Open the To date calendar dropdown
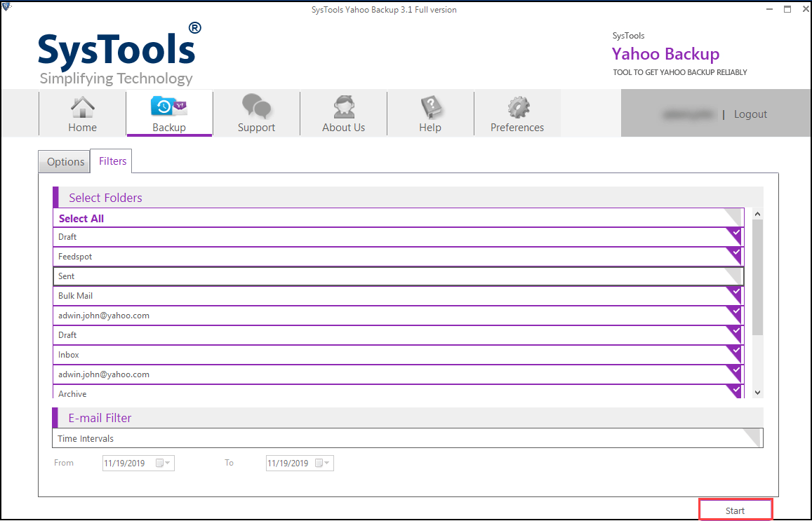The width and height of the screenshot is (812, 521). (x=323, y=463)
